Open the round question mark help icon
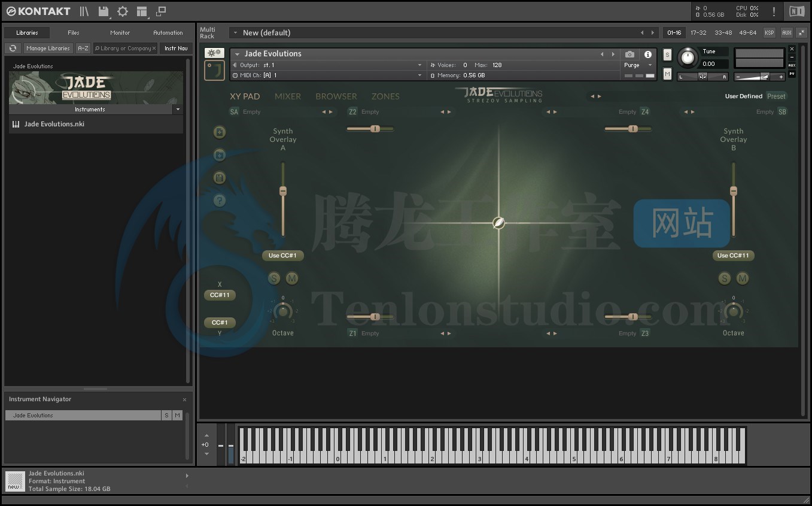812x506 pixels. pos(220,201)
